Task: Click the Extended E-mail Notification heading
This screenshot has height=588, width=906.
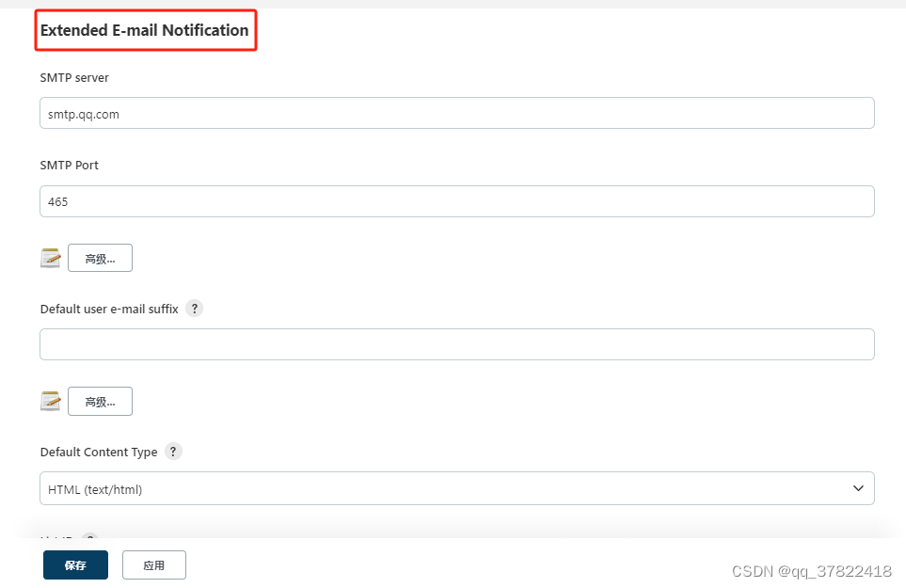Action: 145,30
